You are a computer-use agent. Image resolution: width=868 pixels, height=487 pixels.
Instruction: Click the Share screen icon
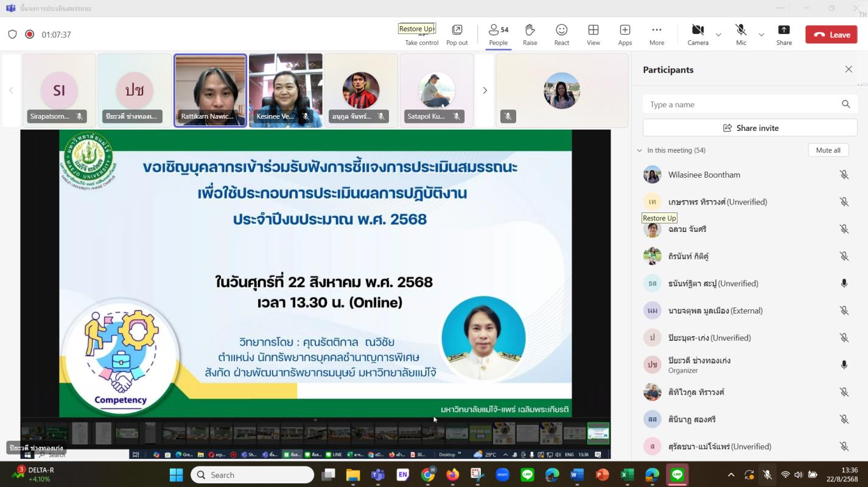783,34
